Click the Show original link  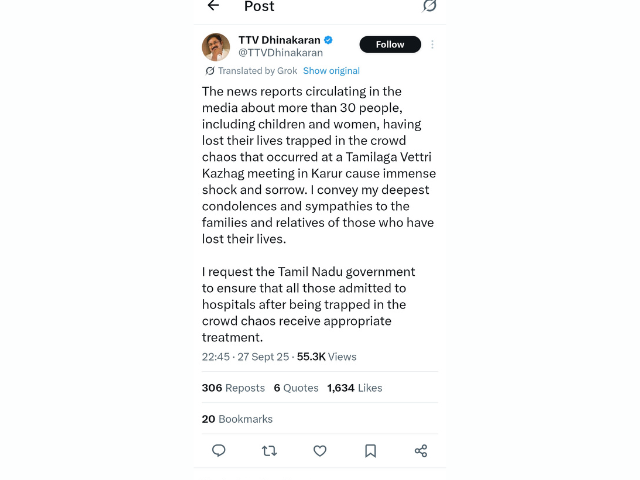pos(331,71)
